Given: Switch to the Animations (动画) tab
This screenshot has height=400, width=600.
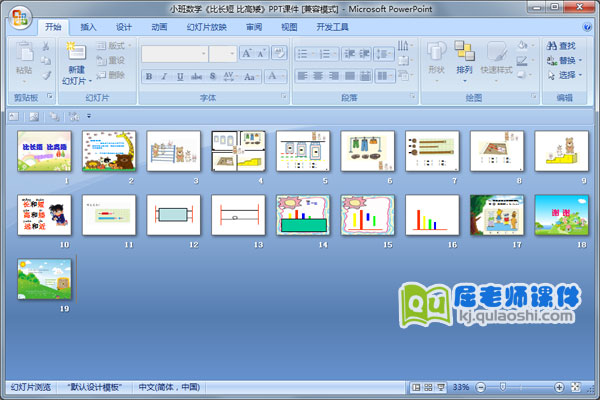Looking at the screenshot, I should (159, 27).
